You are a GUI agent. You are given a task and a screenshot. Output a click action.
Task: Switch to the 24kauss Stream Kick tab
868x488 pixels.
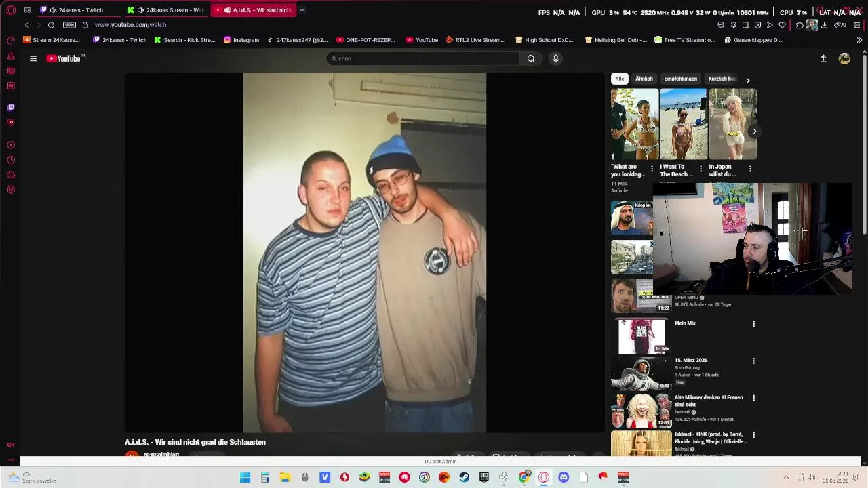167,10
